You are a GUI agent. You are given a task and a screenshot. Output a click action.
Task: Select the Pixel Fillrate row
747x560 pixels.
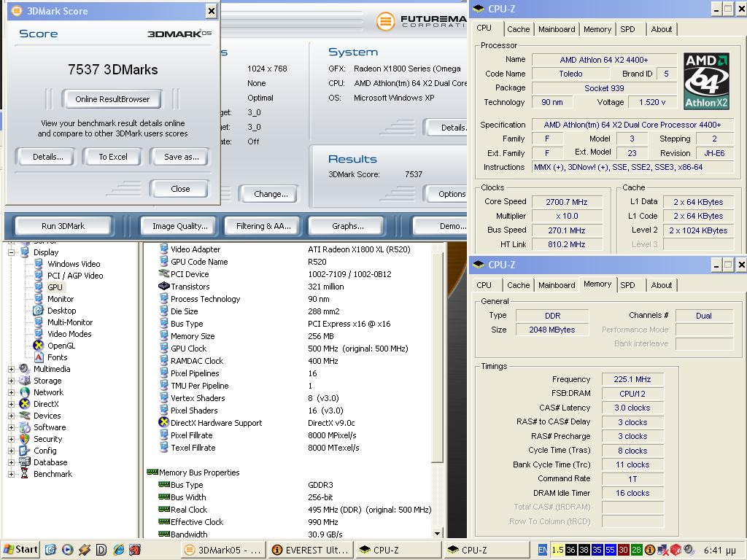(x=295, y=435)
